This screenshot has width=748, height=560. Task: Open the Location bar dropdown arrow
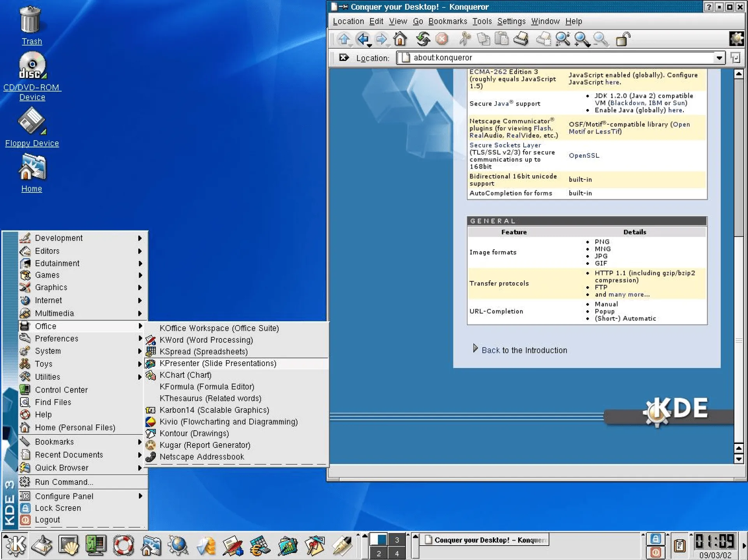click(x=719, y=58)
